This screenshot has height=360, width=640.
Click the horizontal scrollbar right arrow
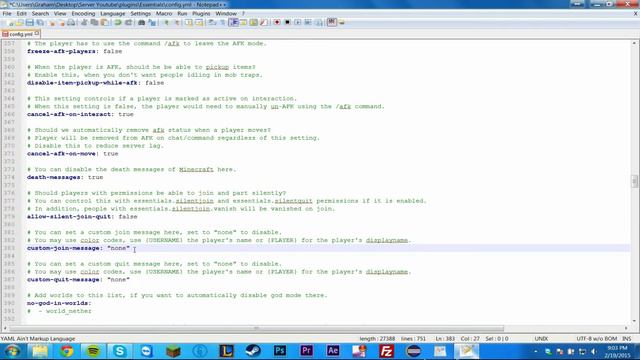627,328
